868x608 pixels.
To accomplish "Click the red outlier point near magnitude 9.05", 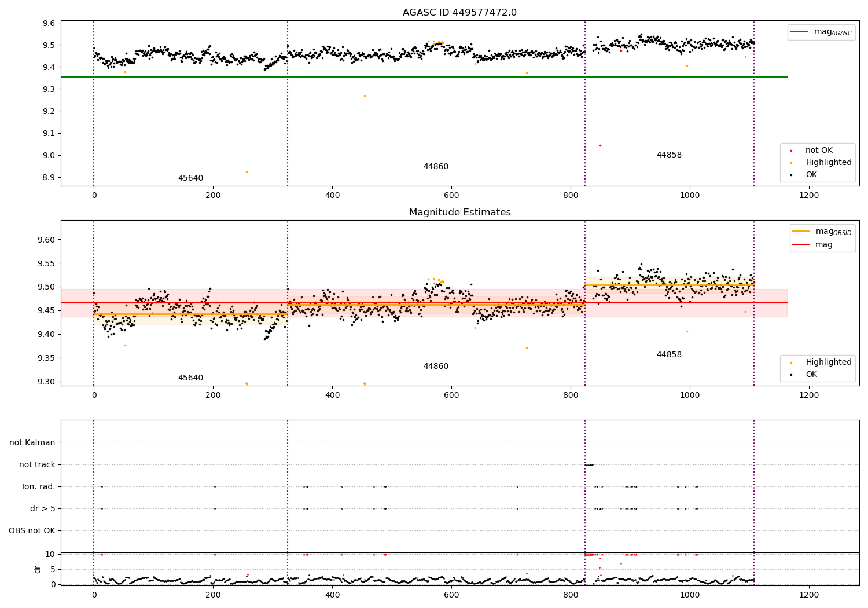I will (600, 145).
